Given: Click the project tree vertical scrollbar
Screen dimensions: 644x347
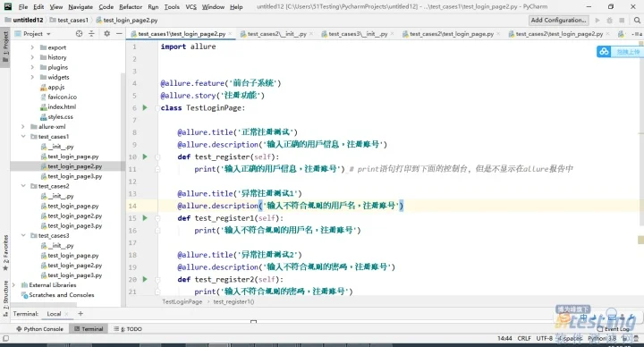Looking at the screenshot, I should [123, 189].
